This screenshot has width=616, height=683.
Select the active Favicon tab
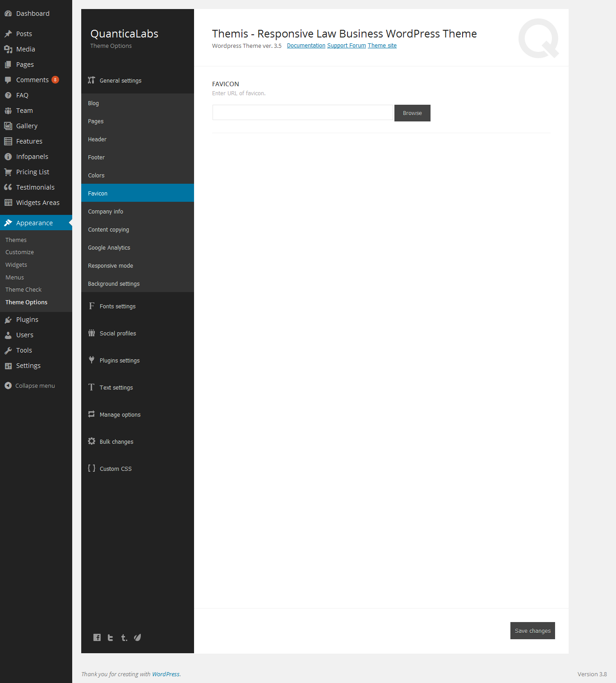tap(138, 193)
